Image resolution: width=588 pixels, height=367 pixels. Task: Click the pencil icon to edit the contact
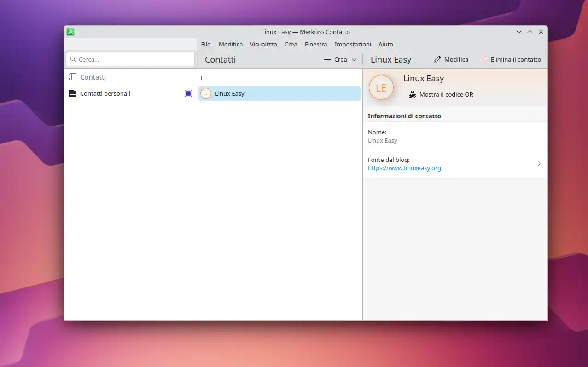tap(437, 59)
